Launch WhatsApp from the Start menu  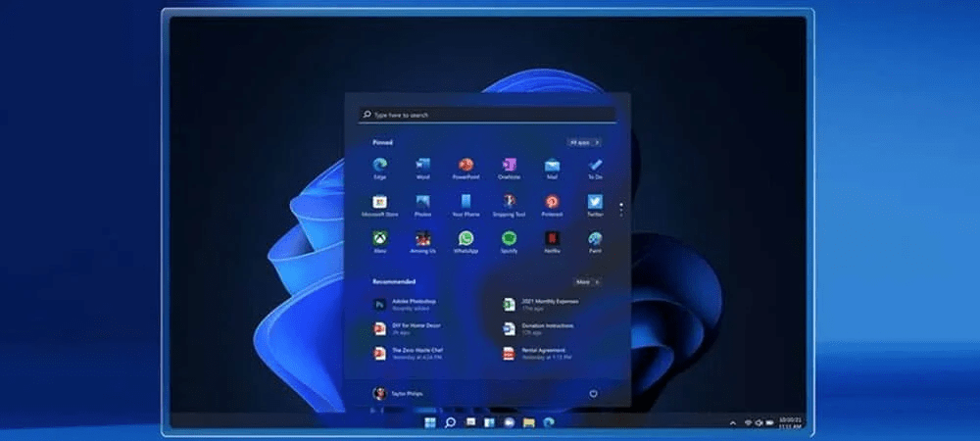[465, 242]
